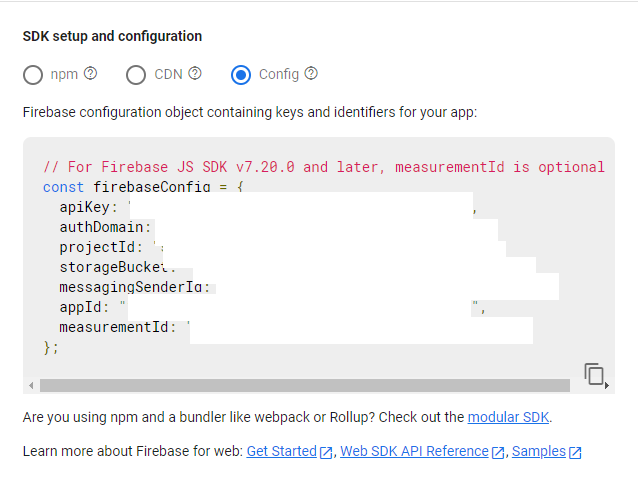Open the Web SDK API Reference link

pyautogui.click(x=414, y=451)
